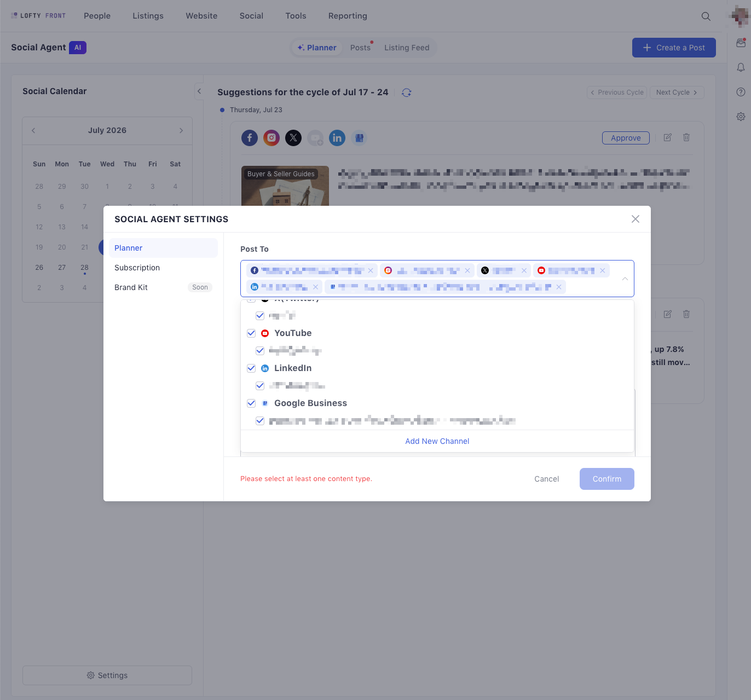The width and height of the screenshot is (751, 700).
Task: Select Subscription in settings sidebar
Action: tap(163, 268)
